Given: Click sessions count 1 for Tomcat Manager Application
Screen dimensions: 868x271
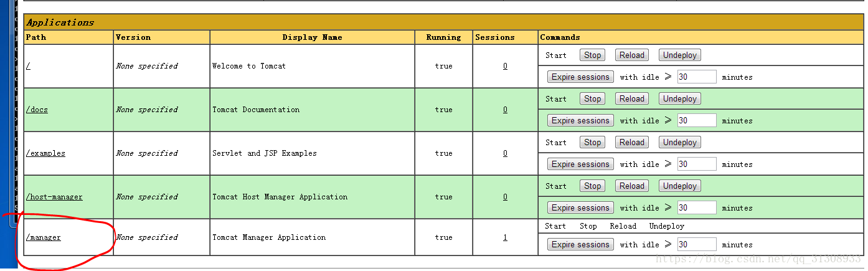Looking at the screenshot, I should (x=505, y=237).
